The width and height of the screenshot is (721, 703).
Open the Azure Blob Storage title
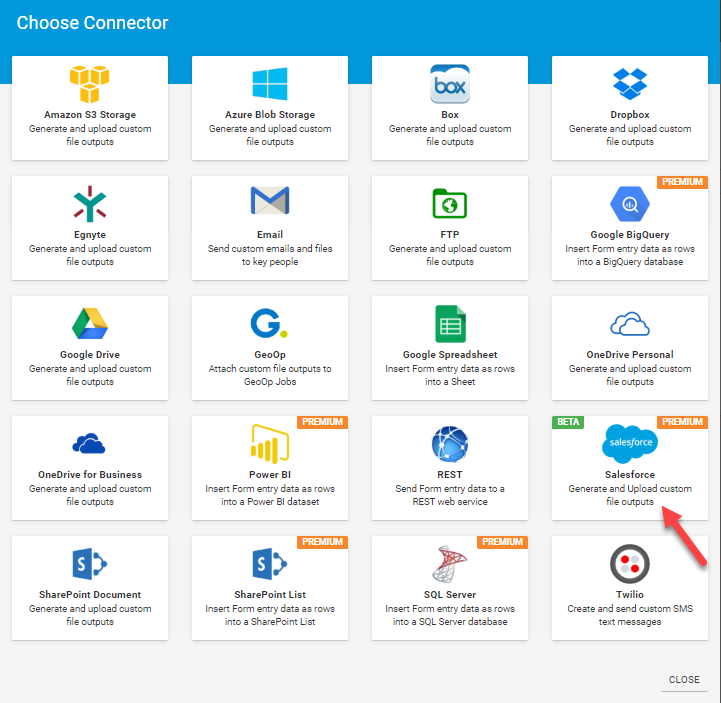pos(270,114)
